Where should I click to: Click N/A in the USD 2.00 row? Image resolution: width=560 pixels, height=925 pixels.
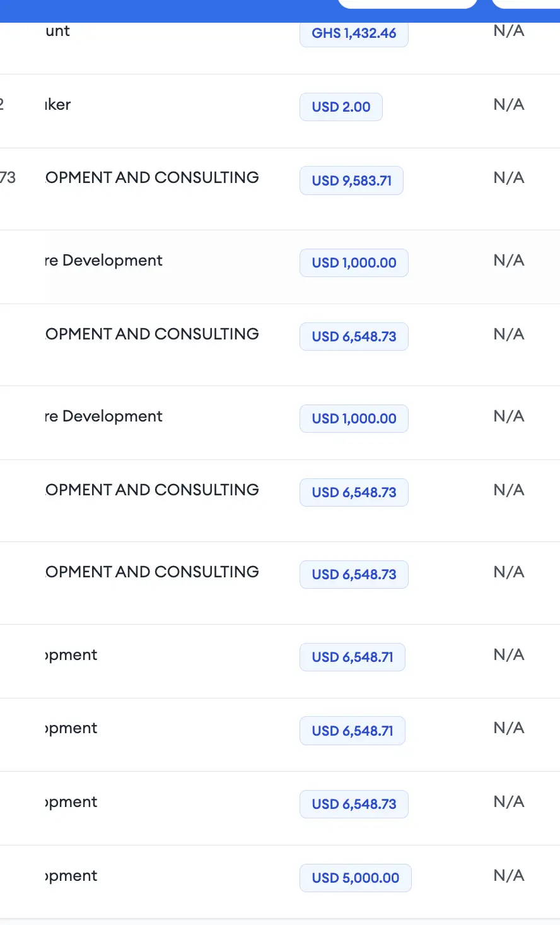click(509, 105)
